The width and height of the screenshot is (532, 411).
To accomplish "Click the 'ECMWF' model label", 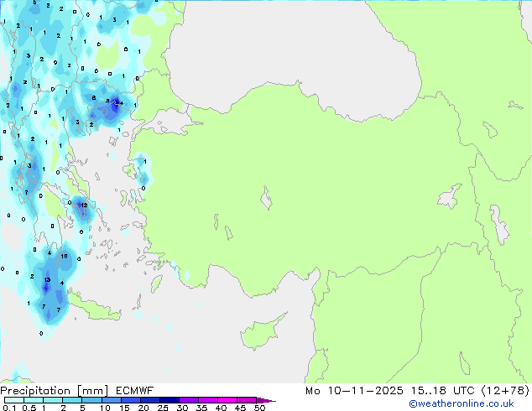I will (x=135, y=391).
